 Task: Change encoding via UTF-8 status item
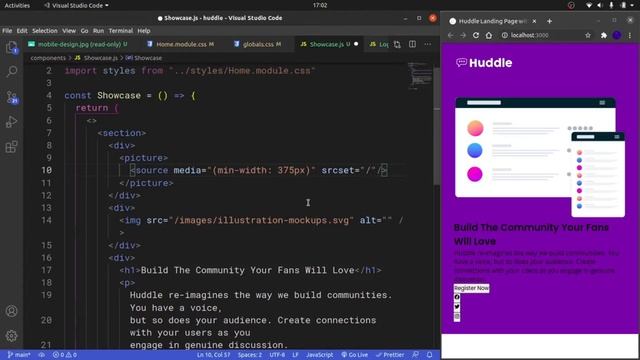coord(277,355)
